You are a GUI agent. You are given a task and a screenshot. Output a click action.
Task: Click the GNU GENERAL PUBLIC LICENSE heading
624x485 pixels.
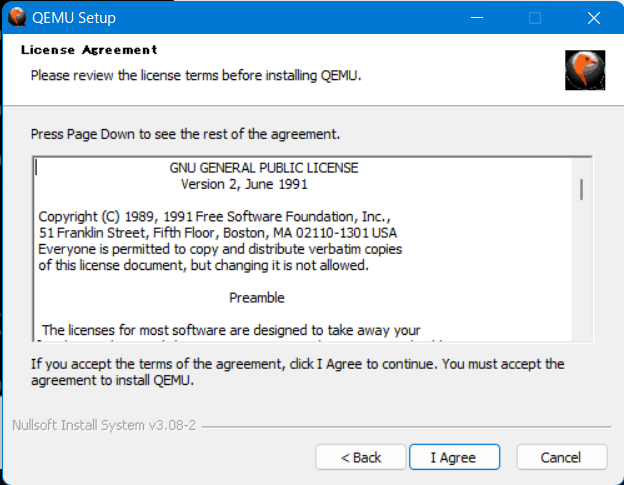click(264, 168)
